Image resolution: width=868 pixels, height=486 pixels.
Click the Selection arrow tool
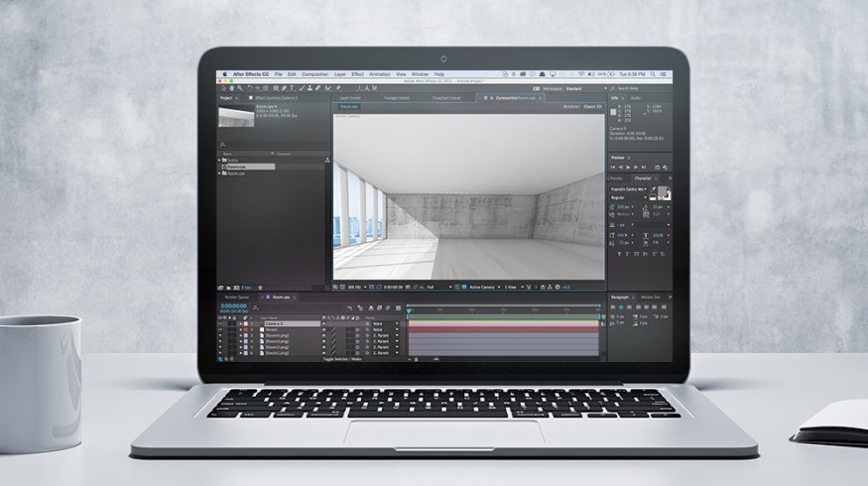click(224, 87)
